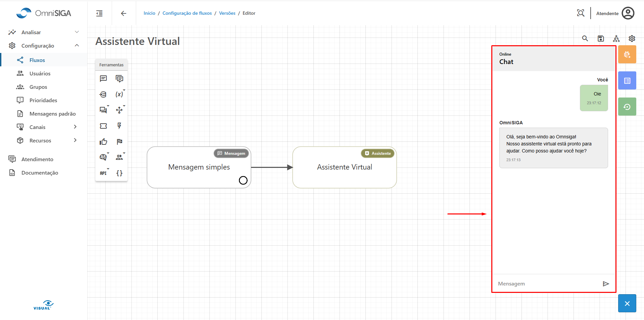The width and height of the screenshot is (644, 320).
Task: Select the Mensagem simples node
Action: [199, 167]
